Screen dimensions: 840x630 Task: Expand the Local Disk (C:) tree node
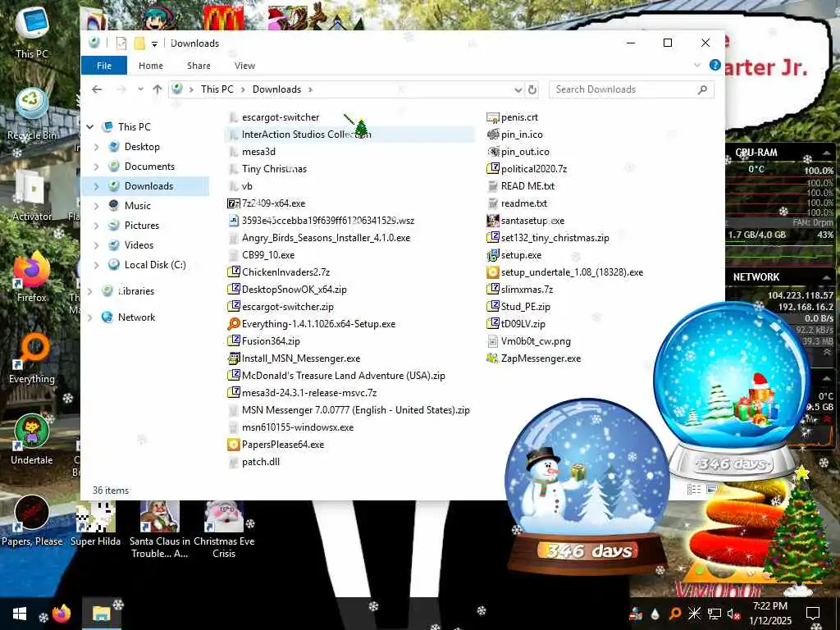[97, 265]
